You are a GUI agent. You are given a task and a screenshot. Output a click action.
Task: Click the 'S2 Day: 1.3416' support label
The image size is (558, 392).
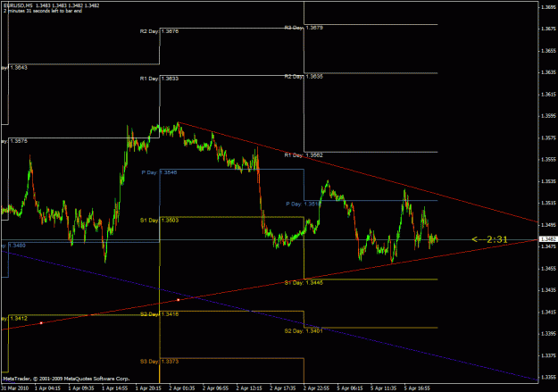[160, 314]
